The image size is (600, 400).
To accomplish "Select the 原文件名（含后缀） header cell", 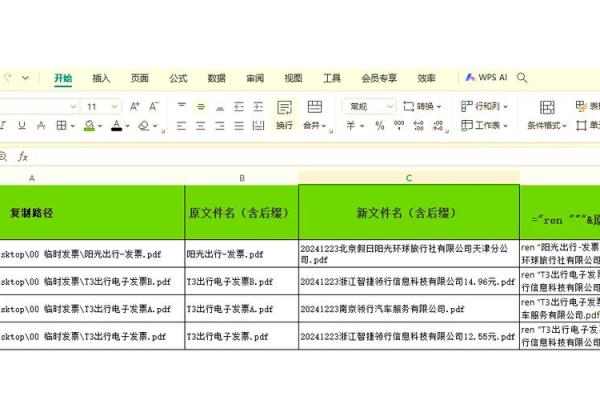I will pyautogui.click(x=241, y=212).
